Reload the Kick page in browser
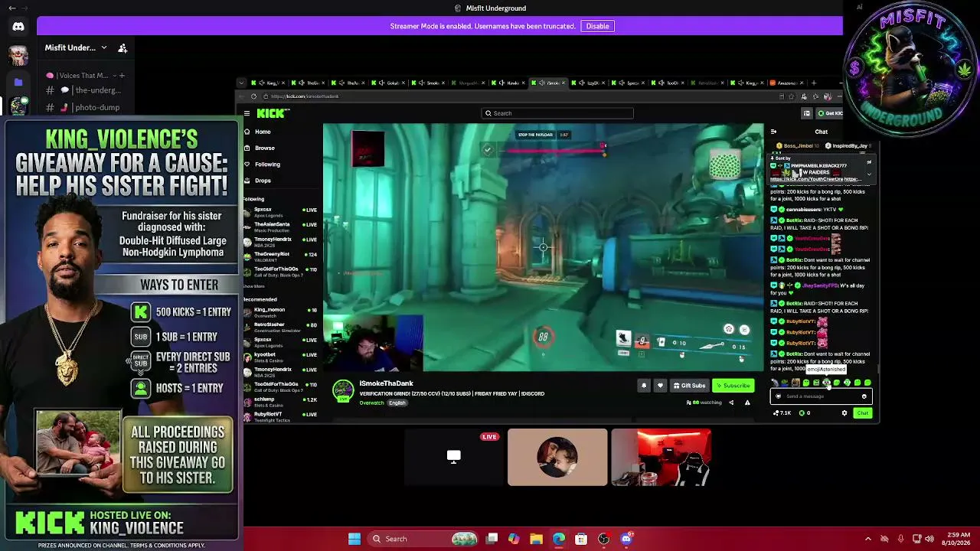The image size is (980, 551). point(253,96)
